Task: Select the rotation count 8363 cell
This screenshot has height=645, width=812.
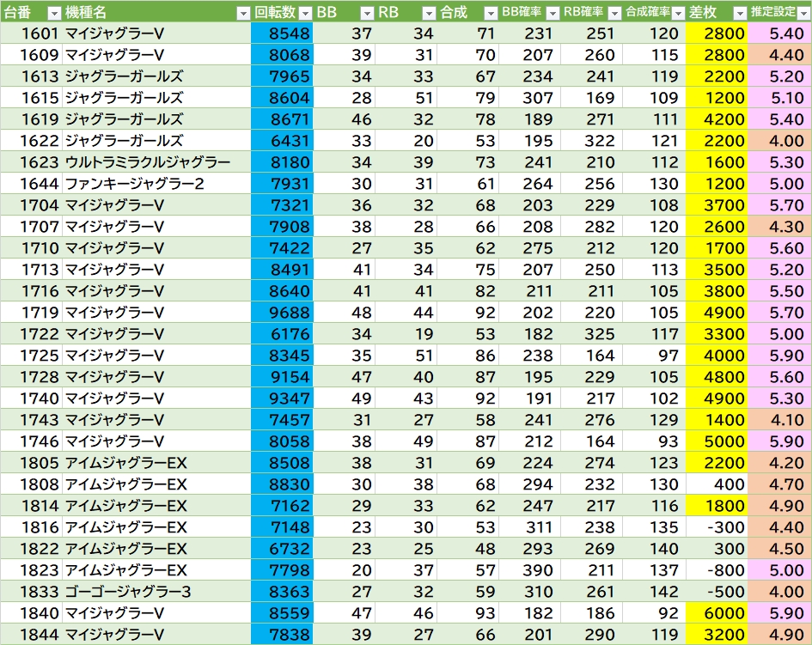Action: pos(282,593)
